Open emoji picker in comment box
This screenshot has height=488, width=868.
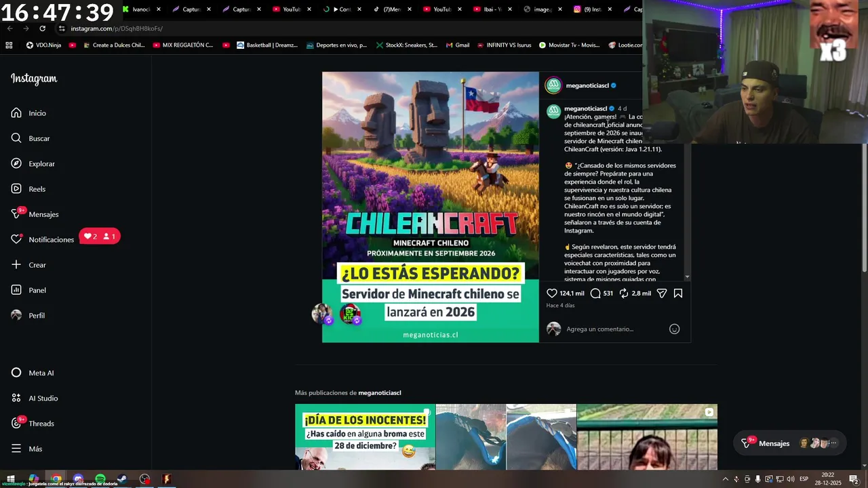[x=674, y=329]
